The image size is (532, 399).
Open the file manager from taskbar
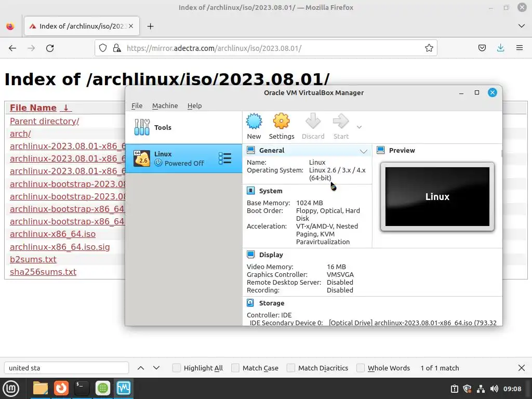tap(41, 388)
